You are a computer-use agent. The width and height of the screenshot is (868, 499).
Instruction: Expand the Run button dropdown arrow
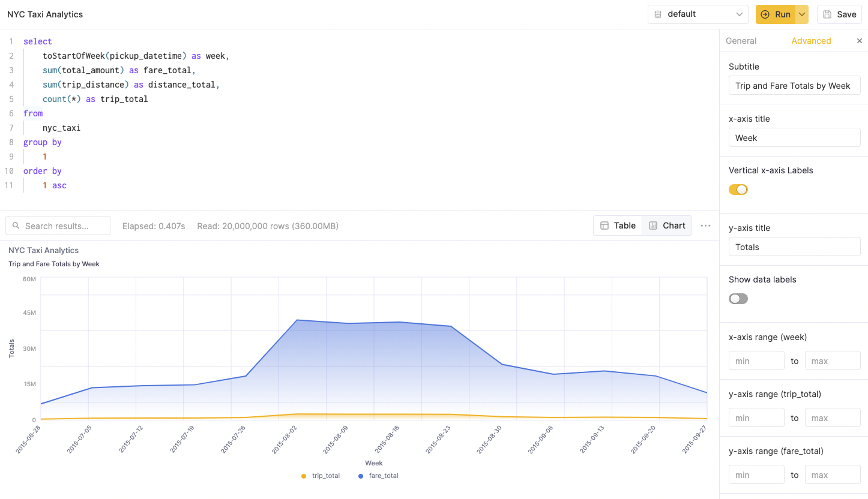point(802,14)
